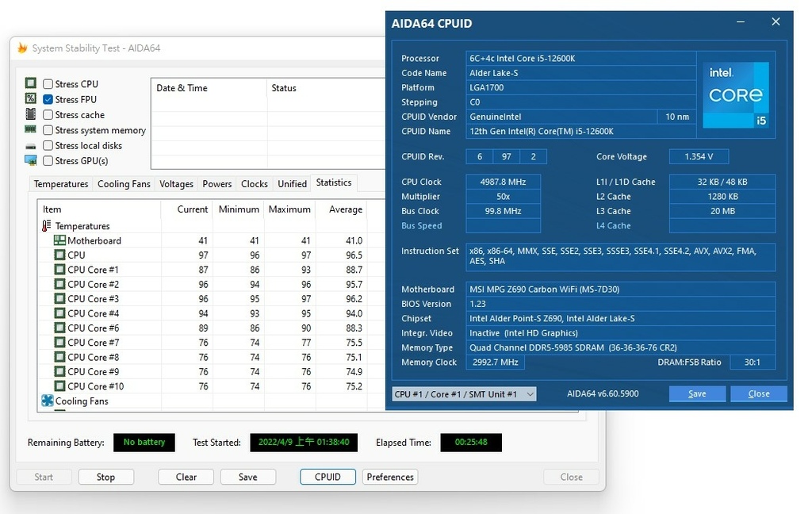Click the sensor icon of CPU Core #6
Viewport: 812px width, 514px height.
click(x=59, y=328)
